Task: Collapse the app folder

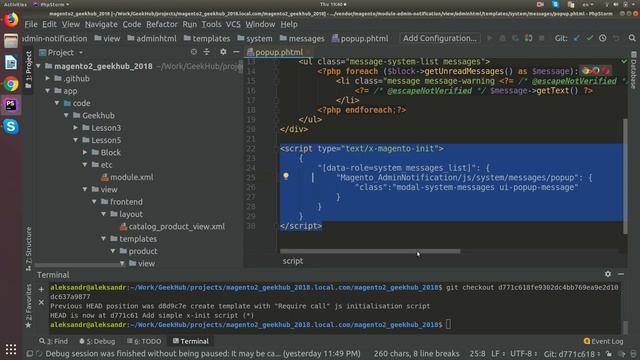Action: (48, 91)
